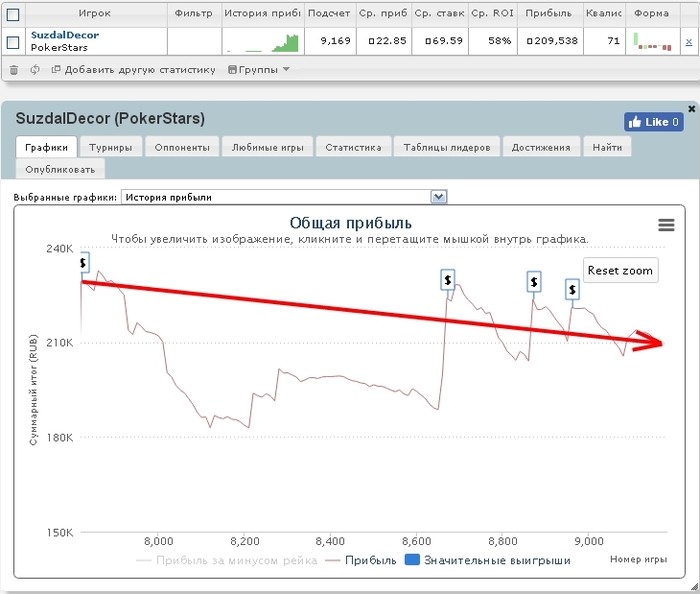Sort by Игрок column header
Viewport: 700px width, 594px height.
pos(94,13)
